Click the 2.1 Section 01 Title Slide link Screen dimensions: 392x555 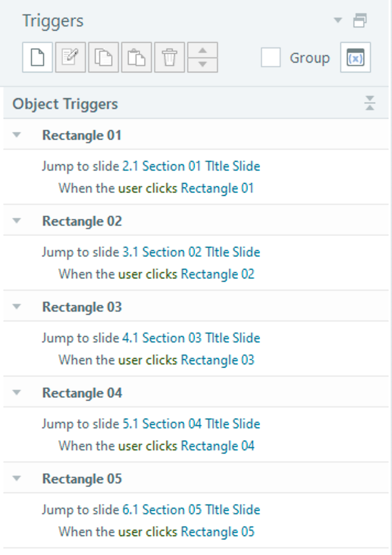tap(191, 166)
